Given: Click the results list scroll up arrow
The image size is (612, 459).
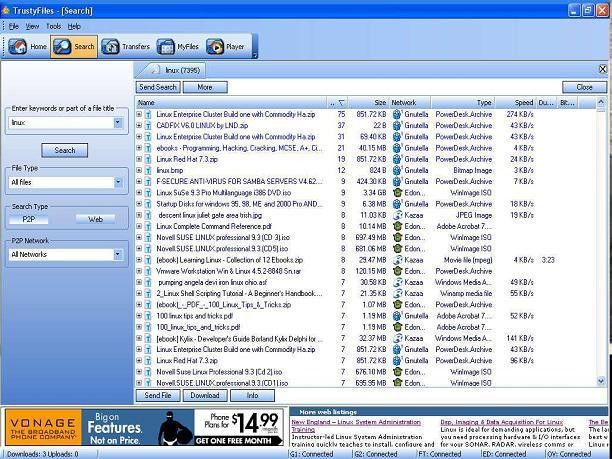Looking at the screenshot, I should 601,103.
